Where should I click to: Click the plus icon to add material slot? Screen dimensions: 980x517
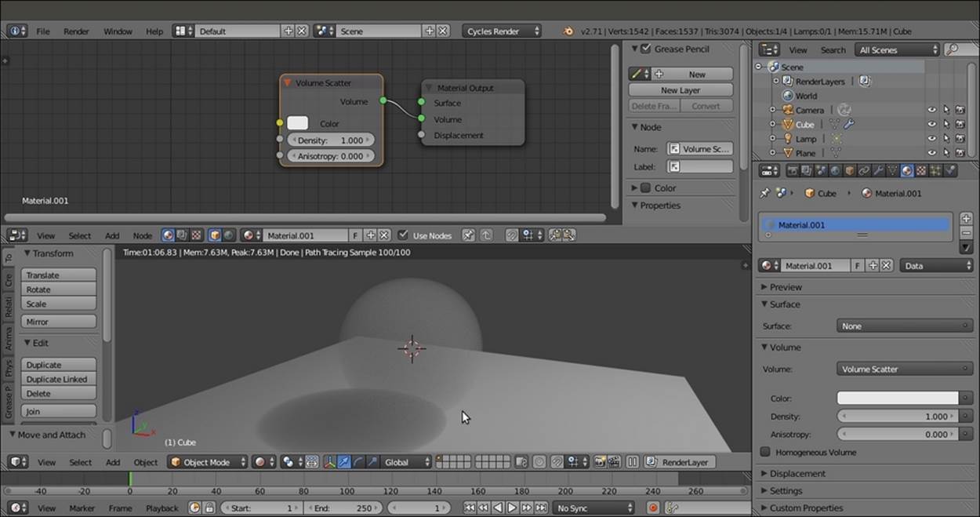(x=966, y=219)
